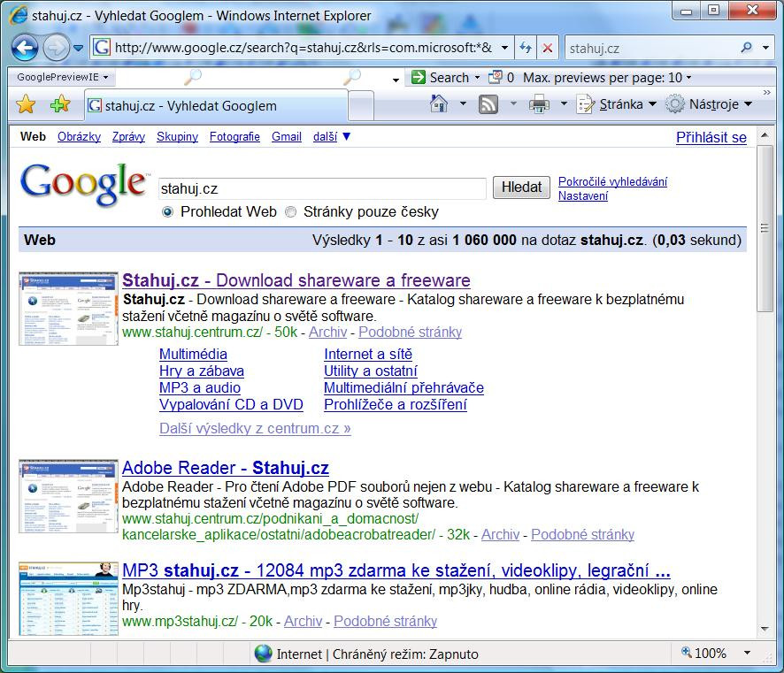Click the Print icon

pyautogui.click(x=539, y=104)
